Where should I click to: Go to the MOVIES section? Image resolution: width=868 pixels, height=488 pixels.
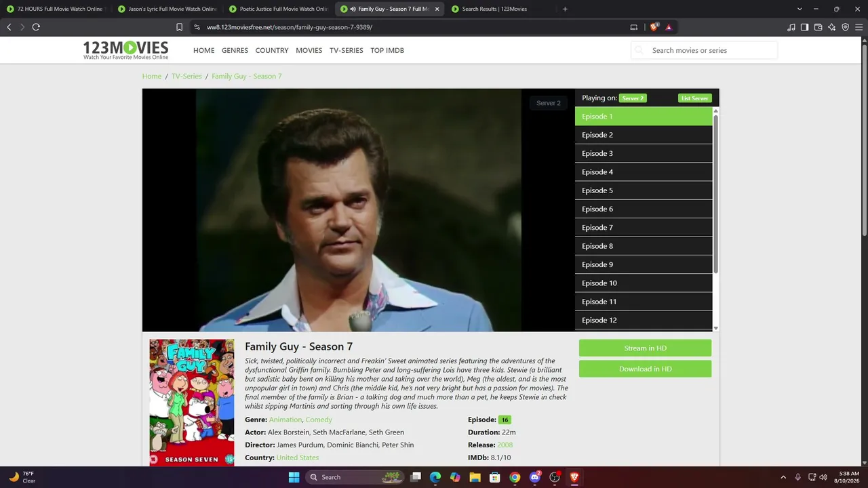[309, 50]
